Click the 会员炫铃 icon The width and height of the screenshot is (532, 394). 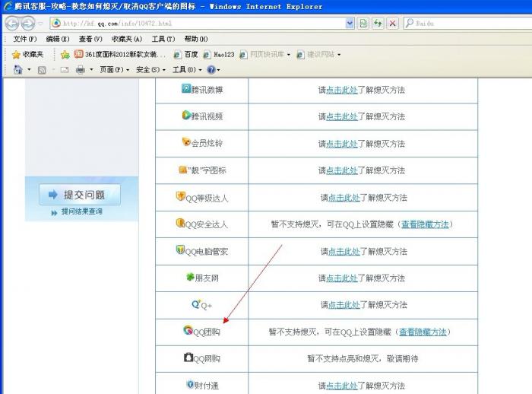click(x=186, y=141)
